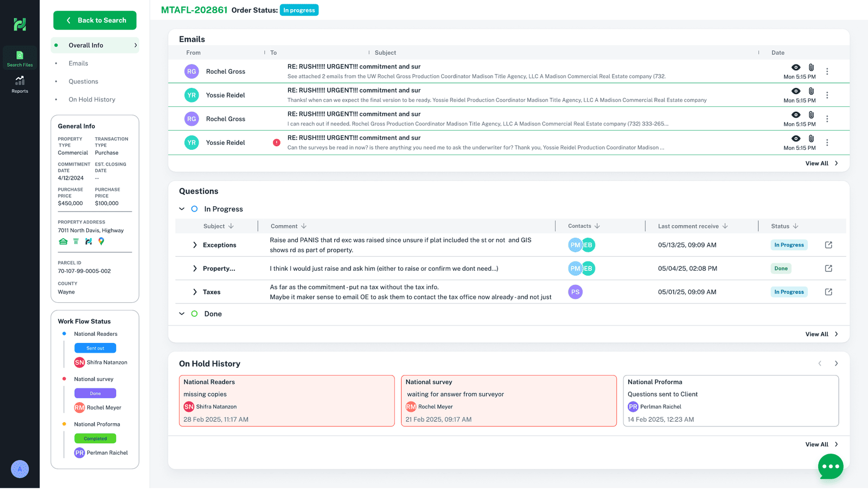Toggle read eye on first Rochel Gross email
Viewport: 868px width, 490px height.
(796, 67)
